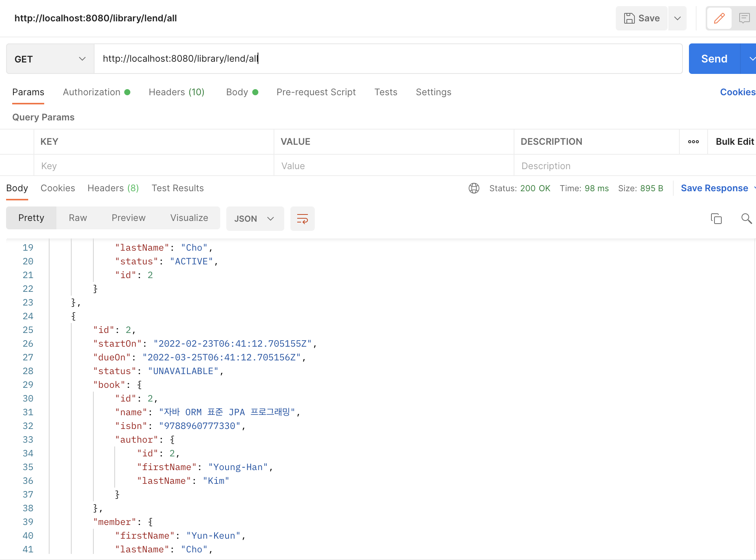The width and height of the screenshot is (756, 560).
Task: Click the URL input field
Action: coord(343,58)
